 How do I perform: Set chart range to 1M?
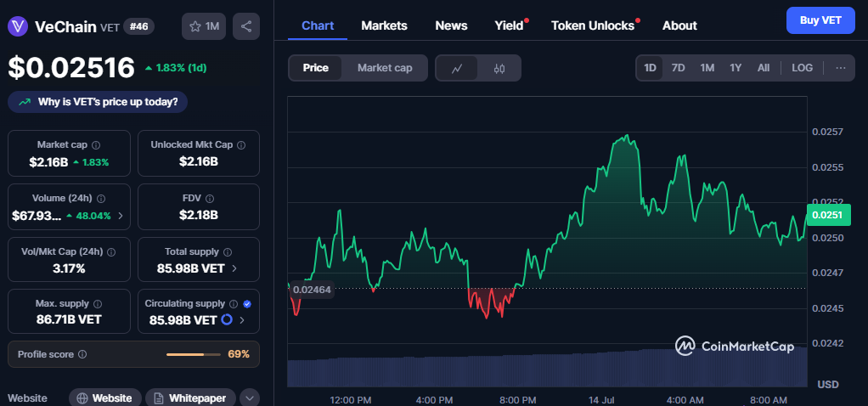click(707, 68)
